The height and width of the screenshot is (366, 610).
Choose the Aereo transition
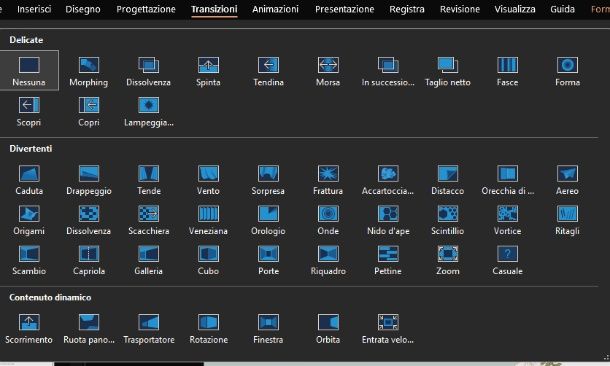567,179
